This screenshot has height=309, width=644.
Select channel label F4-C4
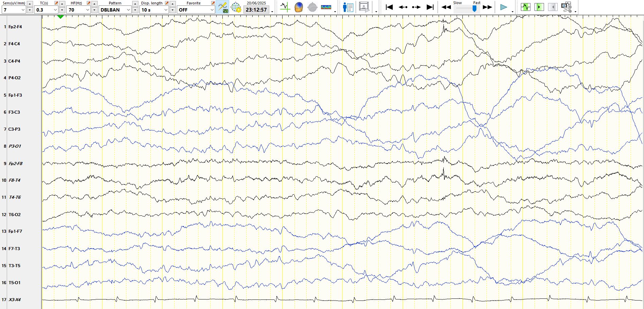coord(14,44)
